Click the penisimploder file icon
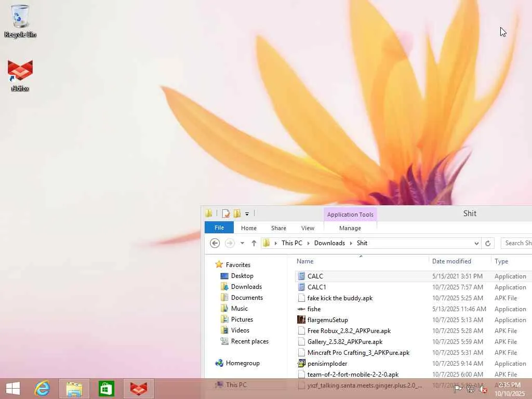The image size is (532, 399). [x=301, y=363]
